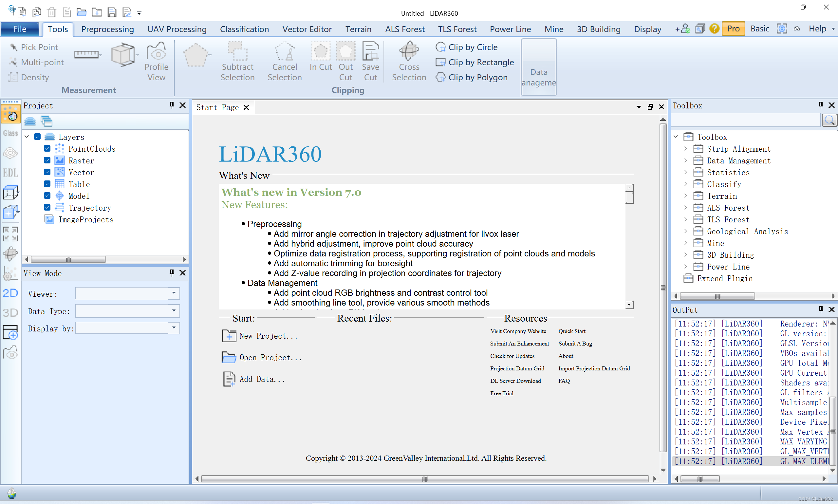Viewport: 838px width, 504px height.
Task: Uncheck the Layers root checkbox
Action: coord(37,137)
